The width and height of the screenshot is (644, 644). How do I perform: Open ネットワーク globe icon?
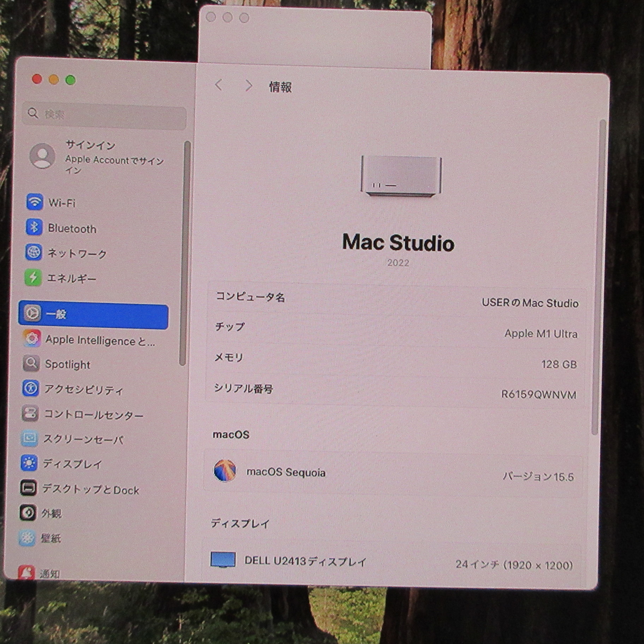pos(34,252)
